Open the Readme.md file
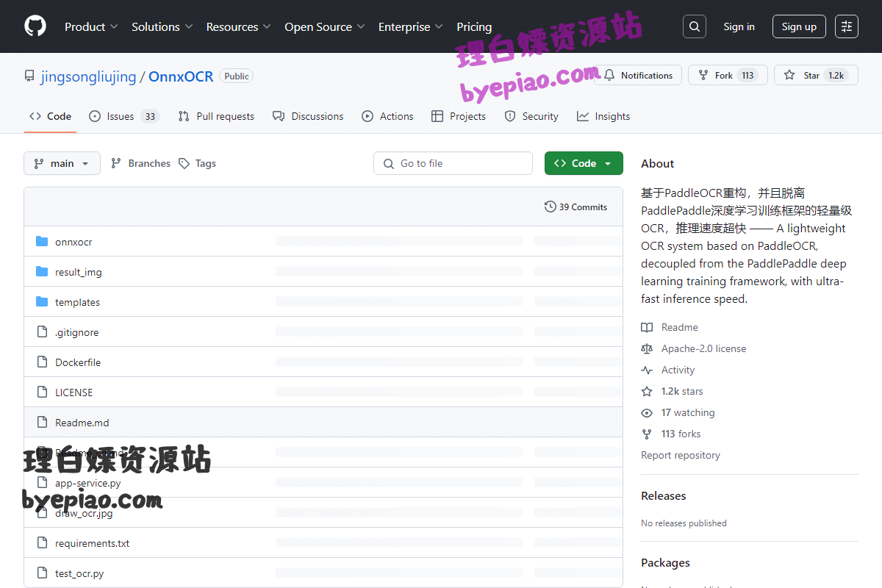The image size is (882, 588). [82, 423]
